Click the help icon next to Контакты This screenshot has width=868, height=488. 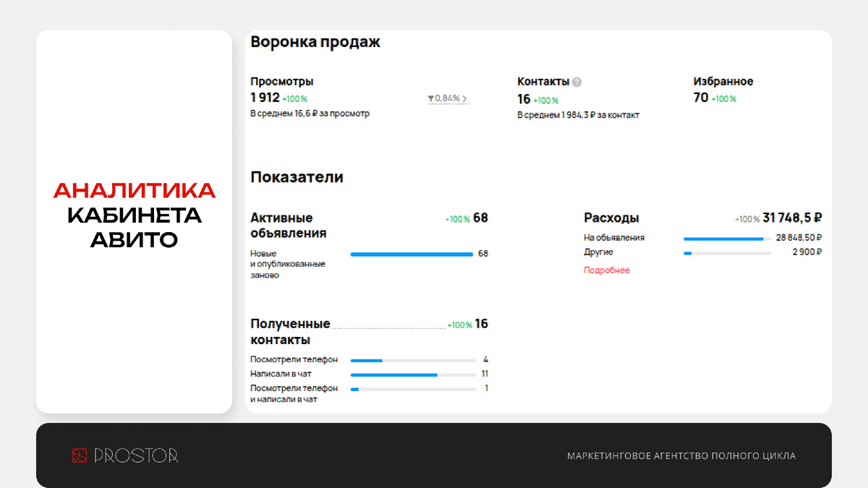click(576, 82)
